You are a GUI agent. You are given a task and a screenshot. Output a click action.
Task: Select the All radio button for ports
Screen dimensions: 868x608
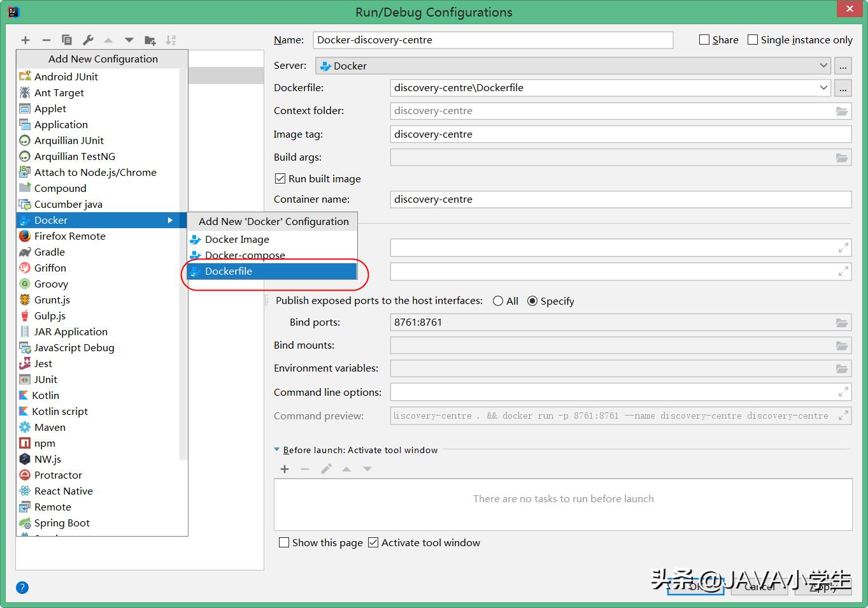click(x=498, y=301)
